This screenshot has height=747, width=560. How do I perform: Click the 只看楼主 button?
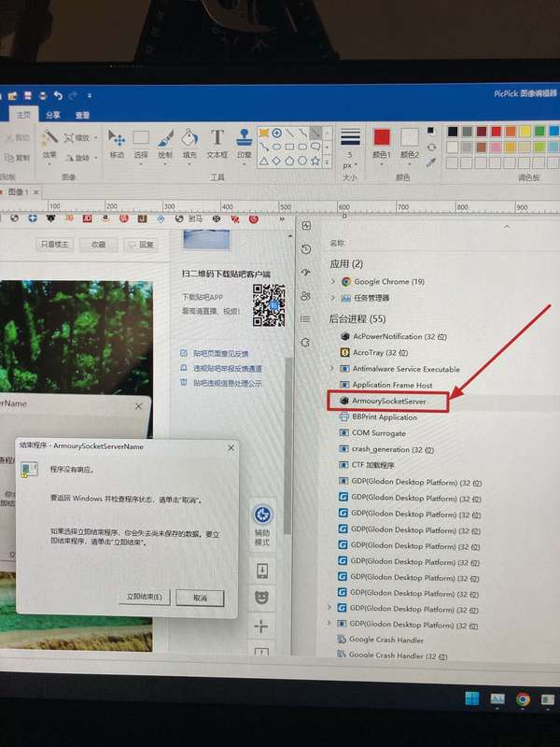coord(54,244)
